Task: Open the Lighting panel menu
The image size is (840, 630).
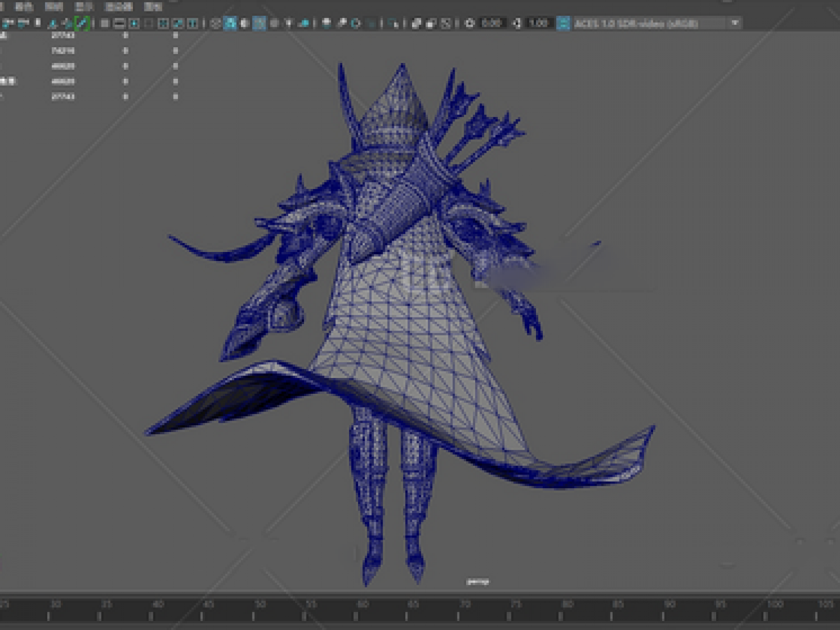Action: coord(54,6)
